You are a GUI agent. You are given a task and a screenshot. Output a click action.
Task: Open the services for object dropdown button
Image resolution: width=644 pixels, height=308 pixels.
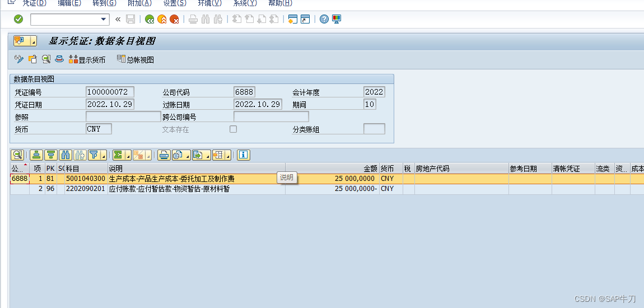coord(25,41)
